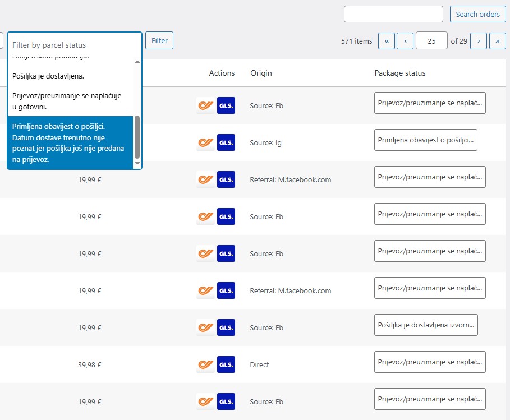Click the orange courier icon in the 39,98 € row
Image resolution: width=510 pixels, height=420 pixels.
click(x=206, y=364)
